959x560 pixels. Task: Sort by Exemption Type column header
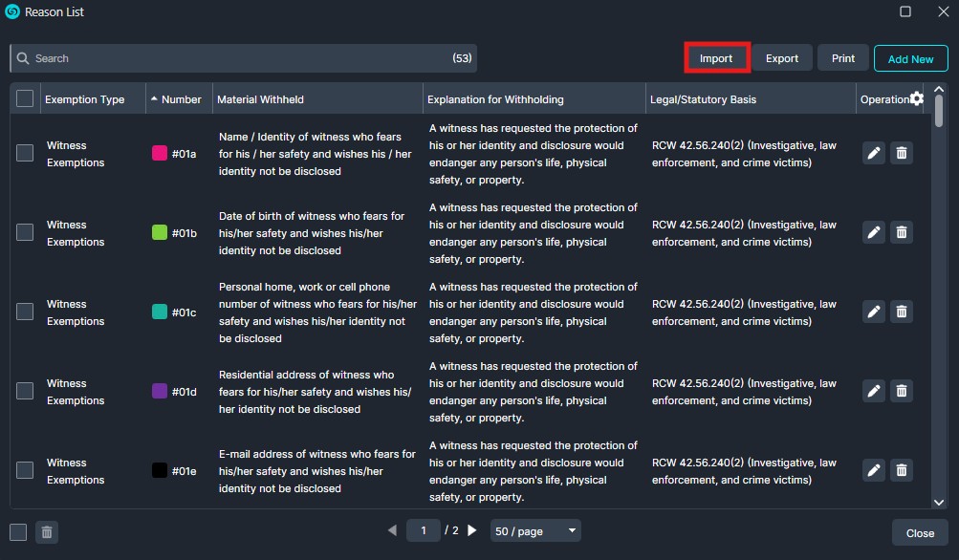point(84,99)
